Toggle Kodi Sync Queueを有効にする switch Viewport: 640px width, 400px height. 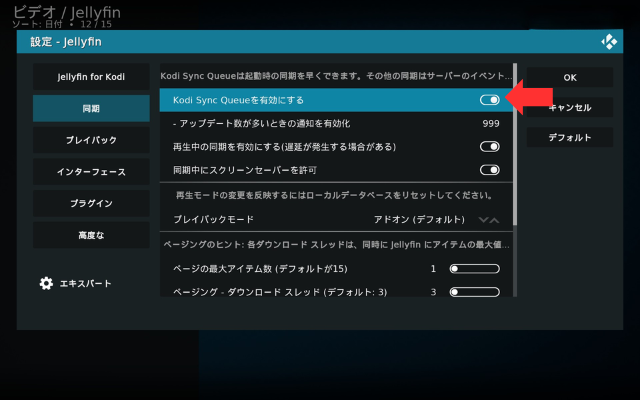point(490,100)
